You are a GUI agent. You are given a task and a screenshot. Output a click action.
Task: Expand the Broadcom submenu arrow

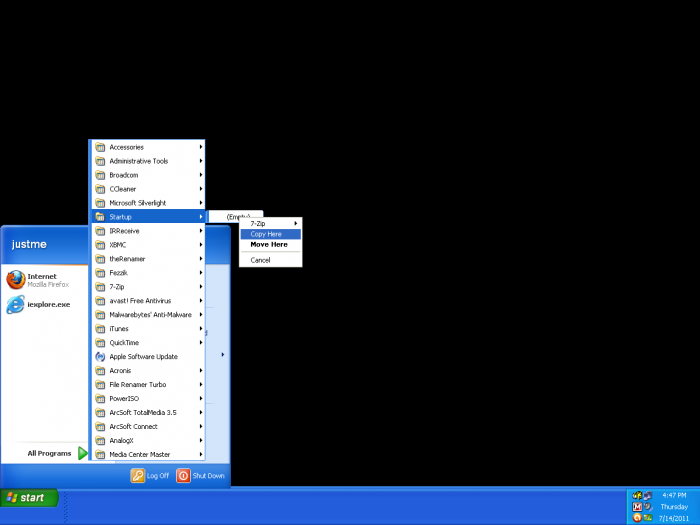(x=201, y=175)
